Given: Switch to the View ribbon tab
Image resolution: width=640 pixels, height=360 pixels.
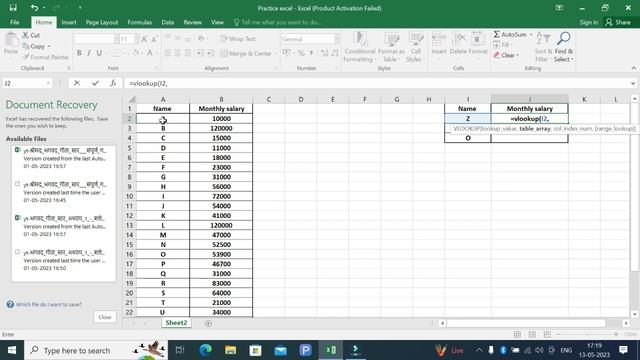Looking at the screenshot, I should pos(218,22).
